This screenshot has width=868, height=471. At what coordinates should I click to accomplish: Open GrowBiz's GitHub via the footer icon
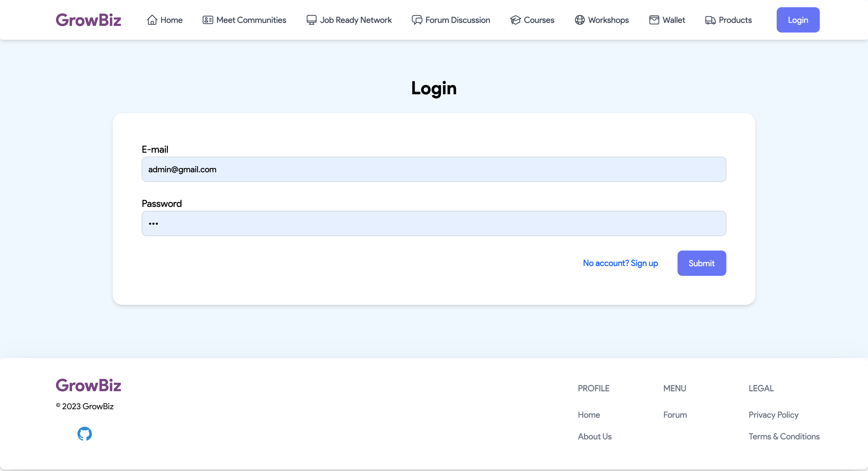(84, 434)
